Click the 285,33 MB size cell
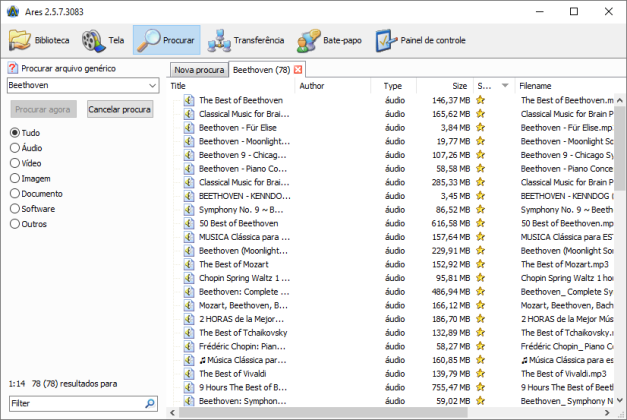 pyautogui.click(x=451, y=182)
